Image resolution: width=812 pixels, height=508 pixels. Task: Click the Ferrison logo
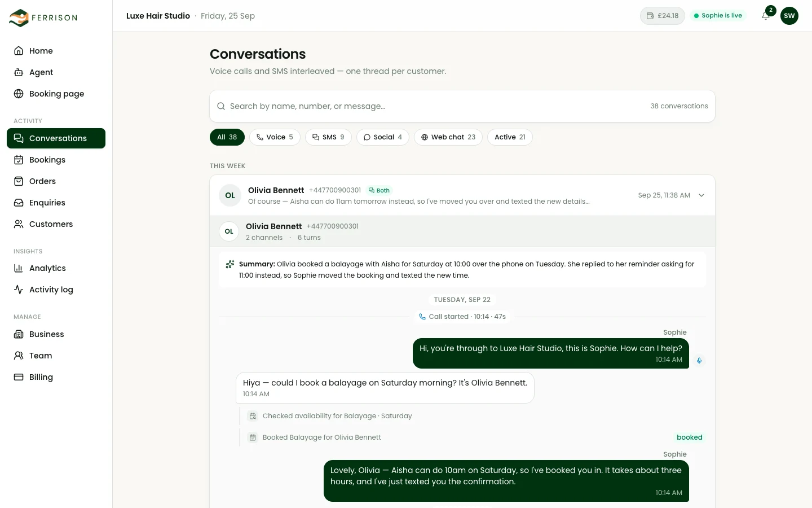(x=43, y=17)
